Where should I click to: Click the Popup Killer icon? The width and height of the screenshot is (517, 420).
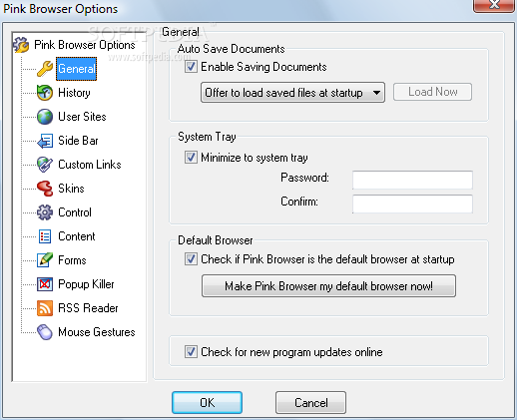(x=45, y=284)
